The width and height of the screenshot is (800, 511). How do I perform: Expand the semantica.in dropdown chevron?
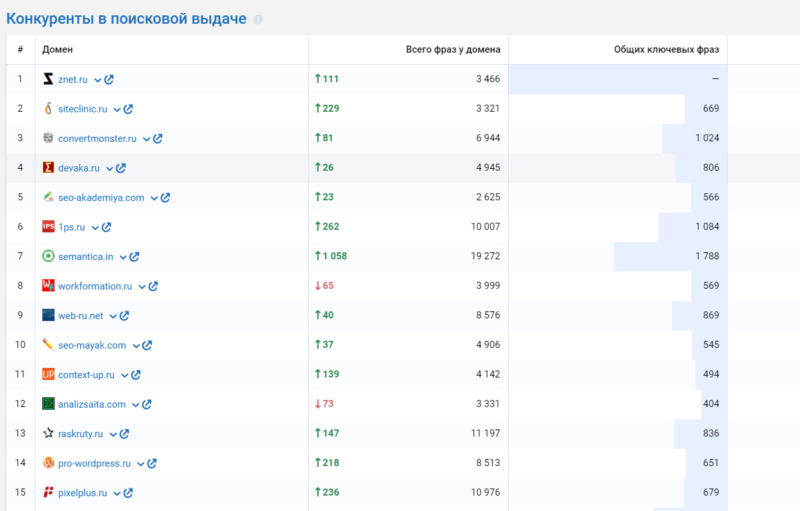point(123,258)
